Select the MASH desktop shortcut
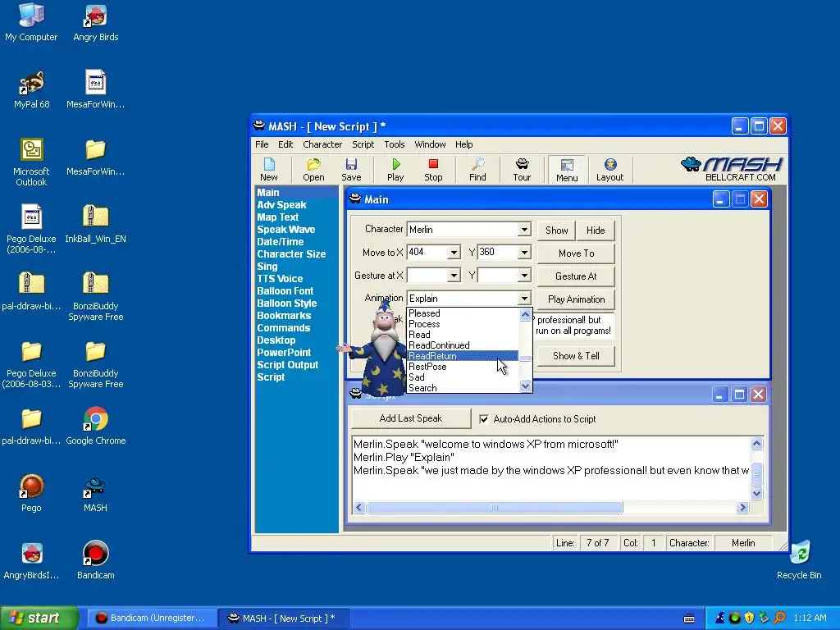The width and height of the screenshot is (840, 630). (x=95, y=493)
